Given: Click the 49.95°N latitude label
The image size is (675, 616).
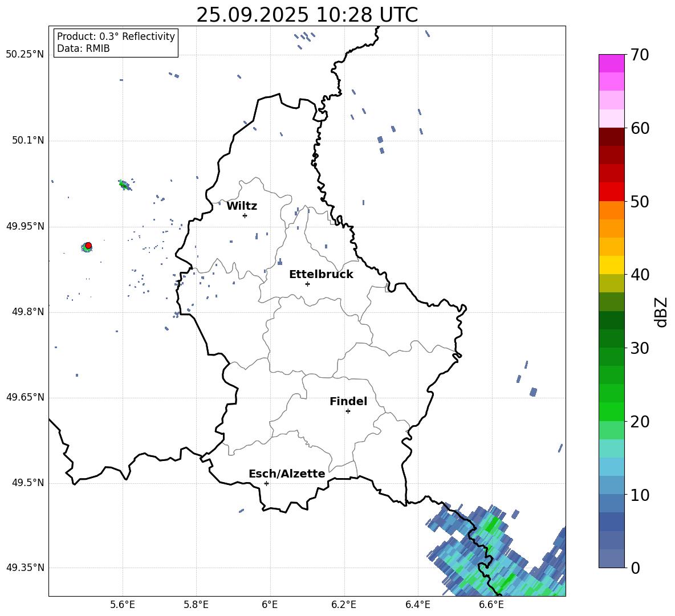Looking at the screenshot, I should (25, 226).
